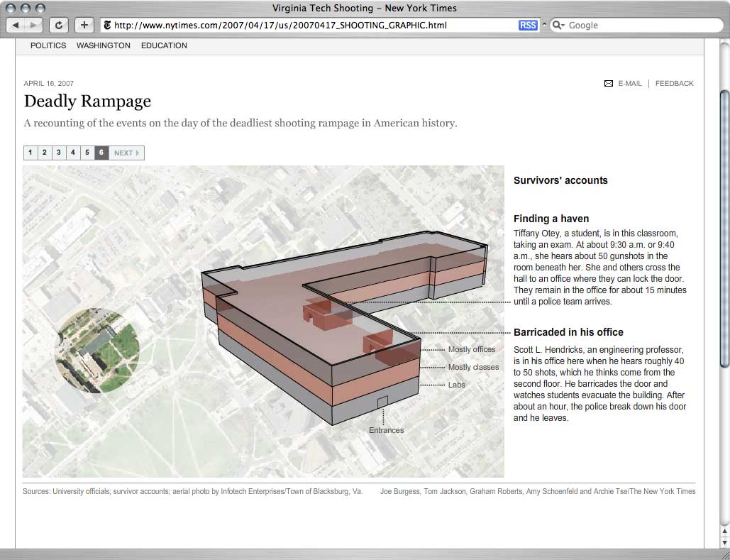The image size is (730, 560).
Task: Click the minimize window button
Action: pyautogui.click(x=26, y=9)
